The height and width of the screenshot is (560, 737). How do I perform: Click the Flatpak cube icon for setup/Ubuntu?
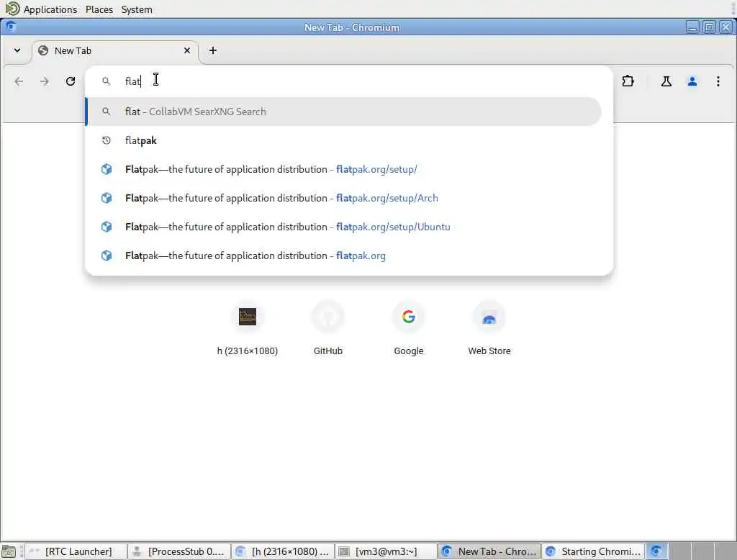[x=107, y=227]
